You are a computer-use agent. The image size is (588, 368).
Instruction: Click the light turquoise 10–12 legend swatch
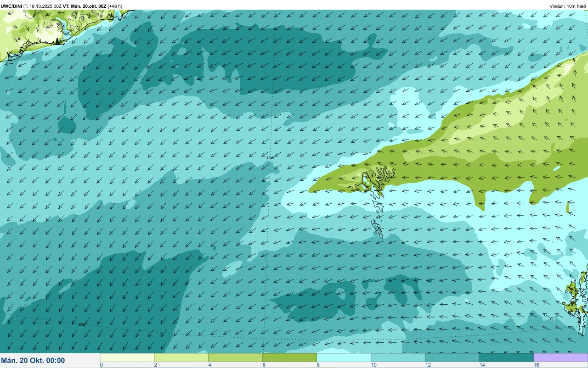click(398, 357)
